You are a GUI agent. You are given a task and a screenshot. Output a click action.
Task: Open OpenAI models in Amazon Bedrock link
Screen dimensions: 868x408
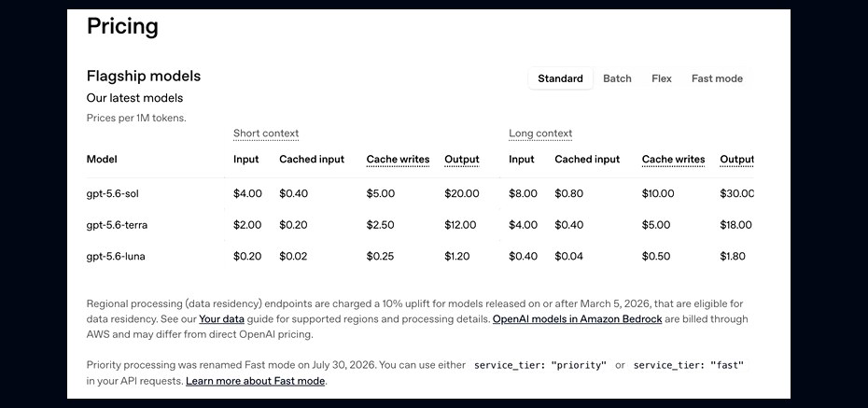(578, 319)
